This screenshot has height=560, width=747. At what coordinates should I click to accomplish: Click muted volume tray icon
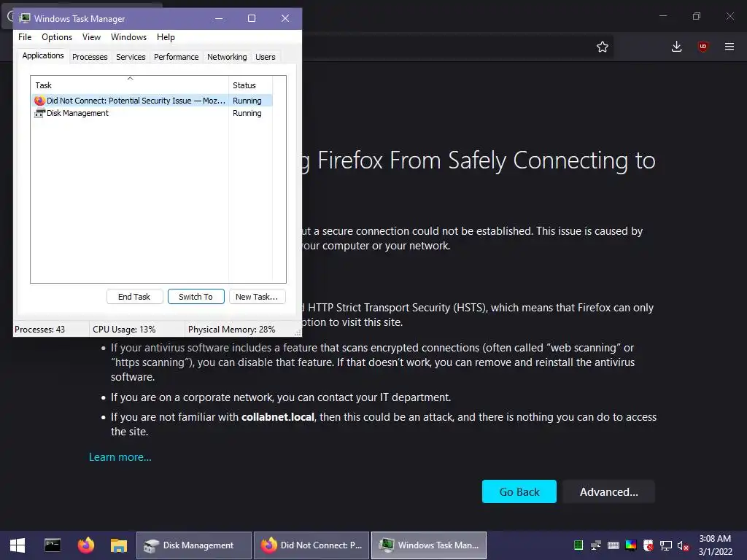[x=683, y=545]
